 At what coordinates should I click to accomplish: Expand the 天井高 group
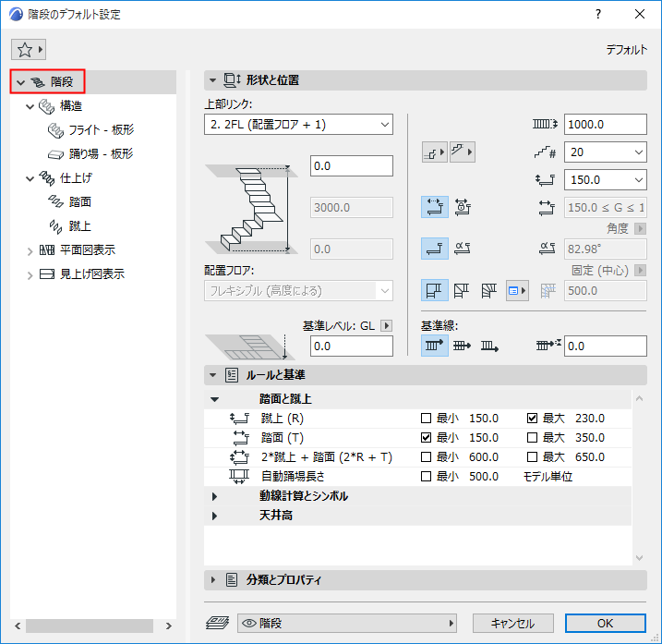(x=215, y=516)
